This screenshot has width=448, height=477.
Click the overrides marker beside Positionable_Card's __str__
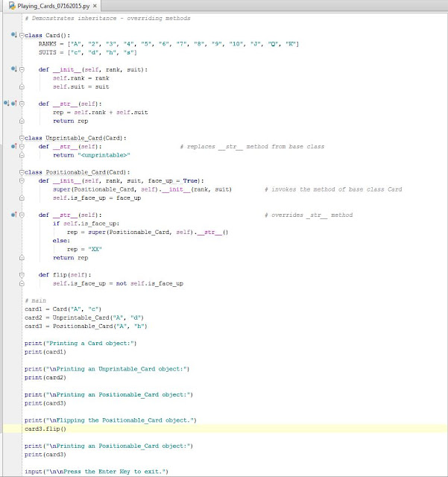(x=14, y=215)
